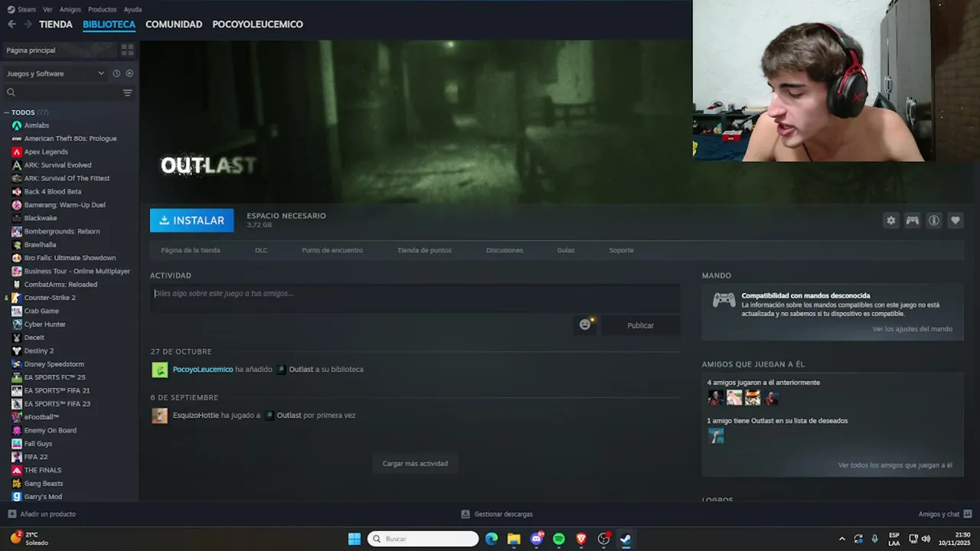Viewport: 980px width, 551px height.
Task: Click friend avatar with Outlast wishlisted
Action: (716, 436)
